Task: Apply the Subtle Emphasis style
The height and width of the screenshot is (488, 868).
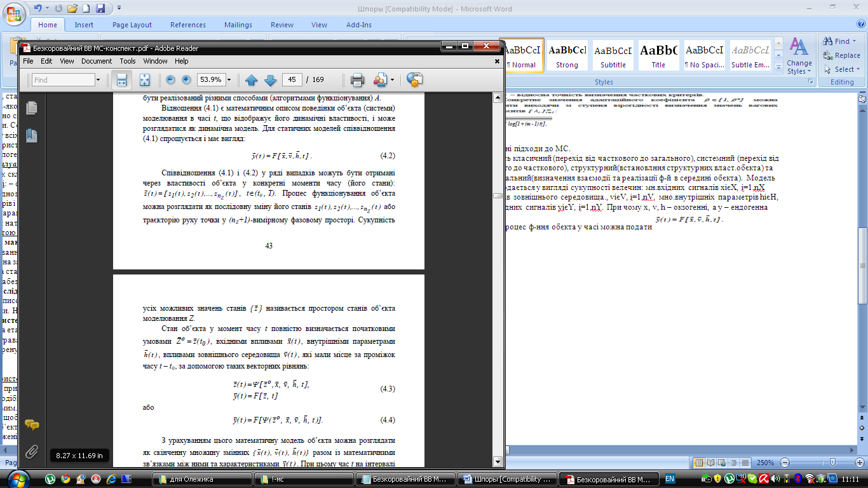Action: tap(750, 56)
